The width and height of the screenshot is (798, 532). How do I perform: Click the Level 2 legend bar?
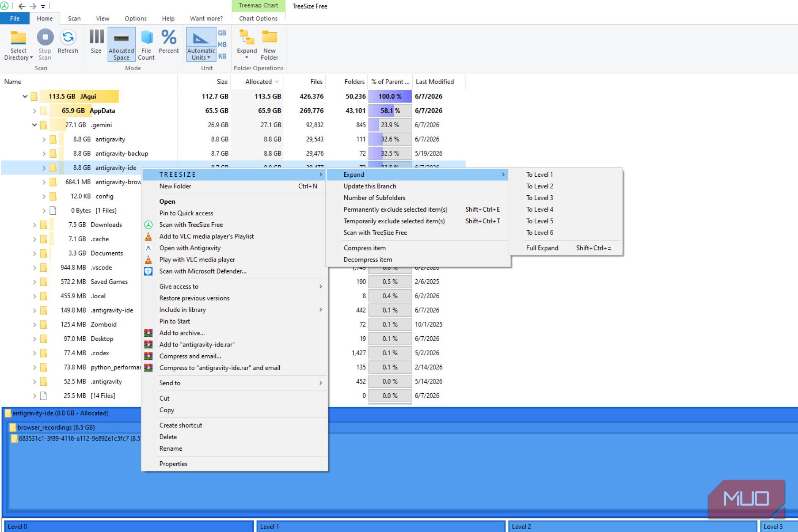pyautogui.click(x=632, y=526)
